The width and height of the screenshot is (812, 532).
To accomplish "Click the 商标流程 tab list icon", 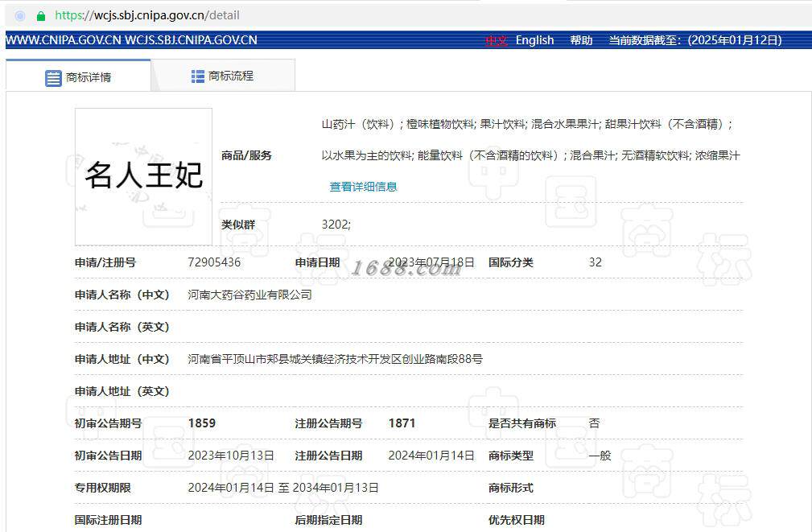I will pyautogui.click(x=198, y=76).
